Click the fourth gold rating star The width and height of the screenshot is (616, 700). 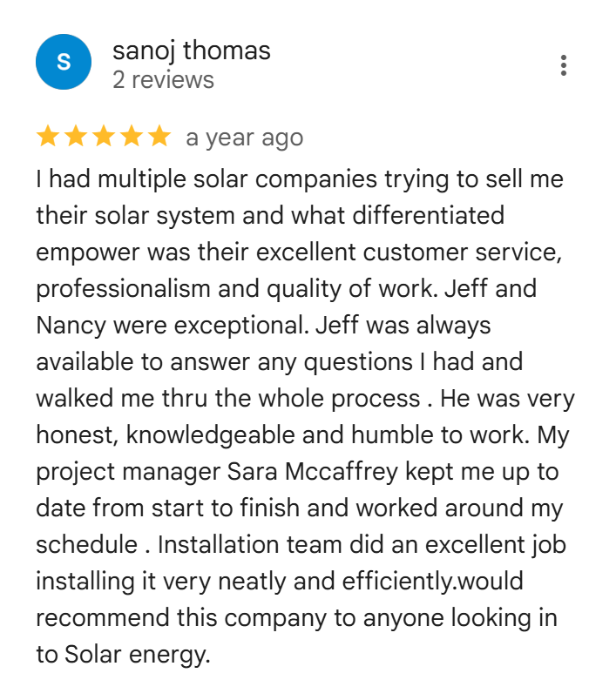pos(132,136)
